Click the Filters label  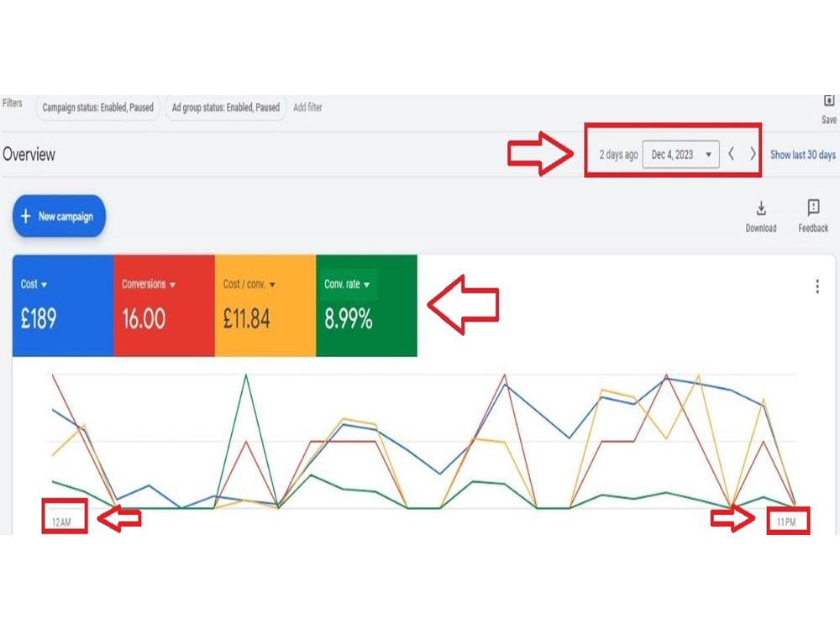point(13,102)
